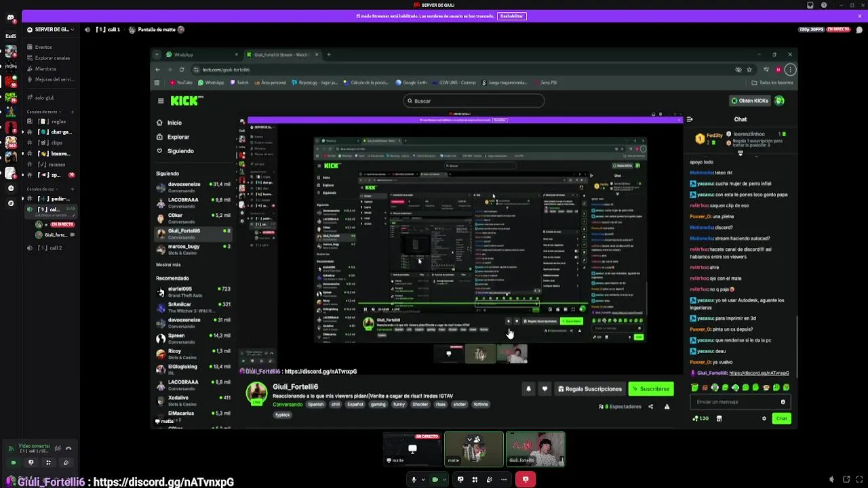Open more options ellipsis in call bar
This screenshot has height=488, width=868.
(504, 479)
